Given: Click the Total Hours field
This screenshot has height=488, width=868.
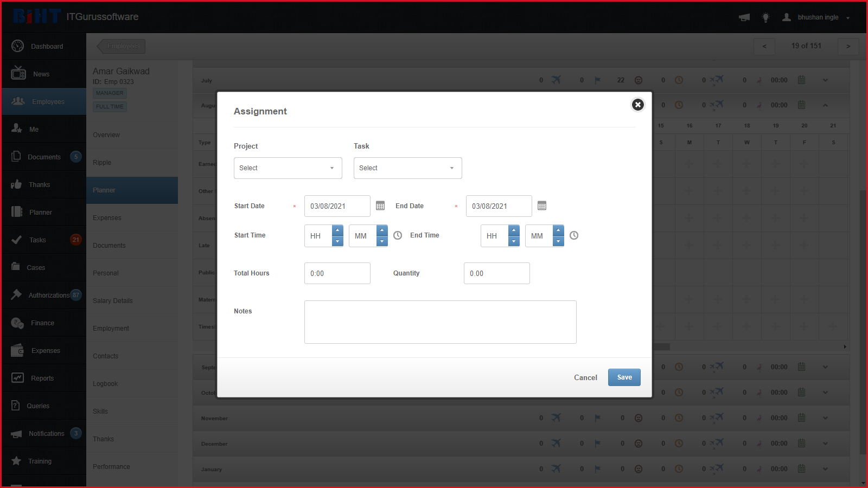Looking at the screenshot, I should 337,273.
